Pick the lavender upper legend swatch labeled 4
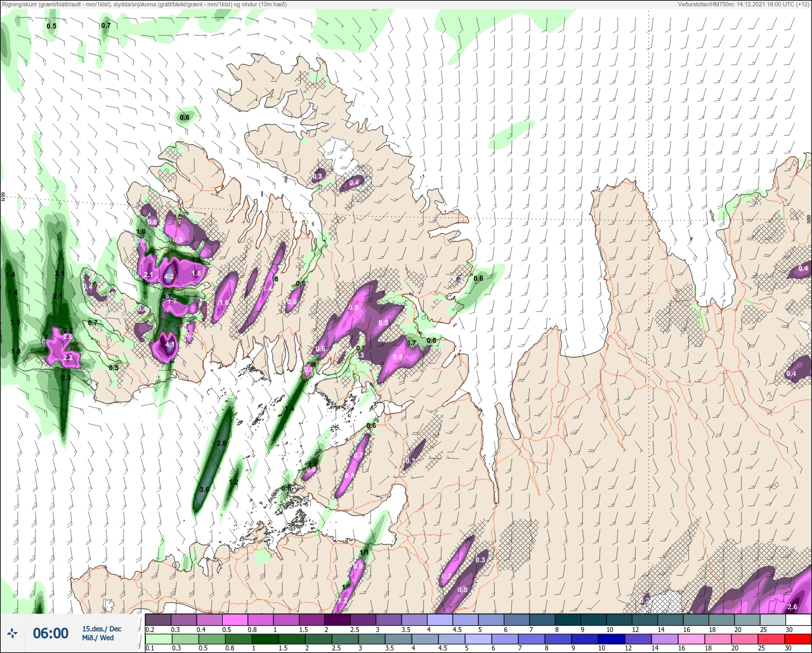The width and height of the screenshot is (812, 653). (440, 619)
